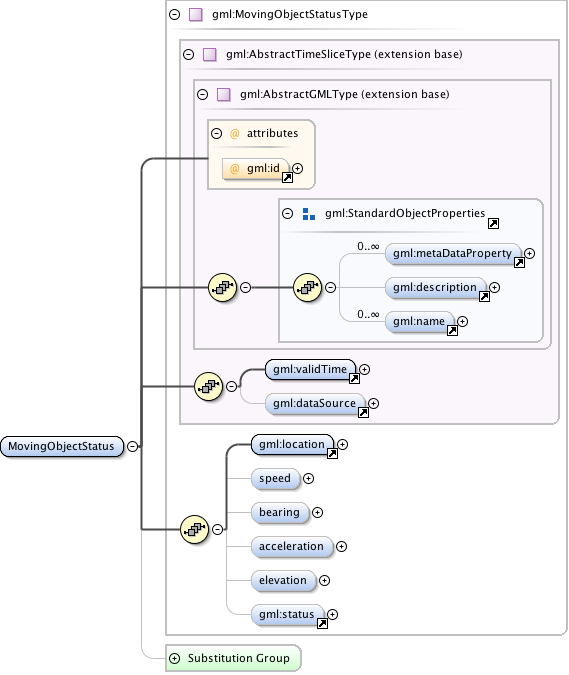Screen dimensions: 569x675
Task: Collapse gml:AbstractTimeSliceType extension base section
Action: tap(189, 55)
